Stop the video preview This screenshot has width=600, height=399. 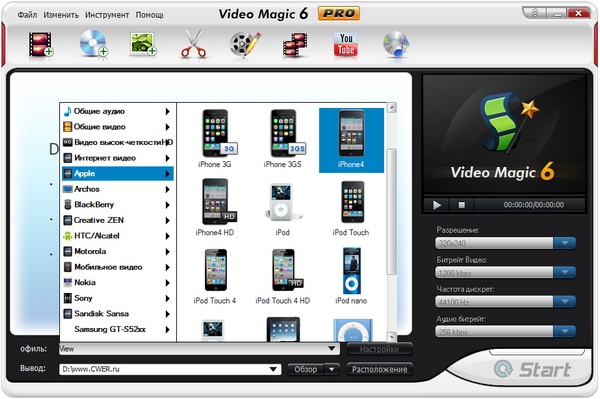(x=462, y=205)
